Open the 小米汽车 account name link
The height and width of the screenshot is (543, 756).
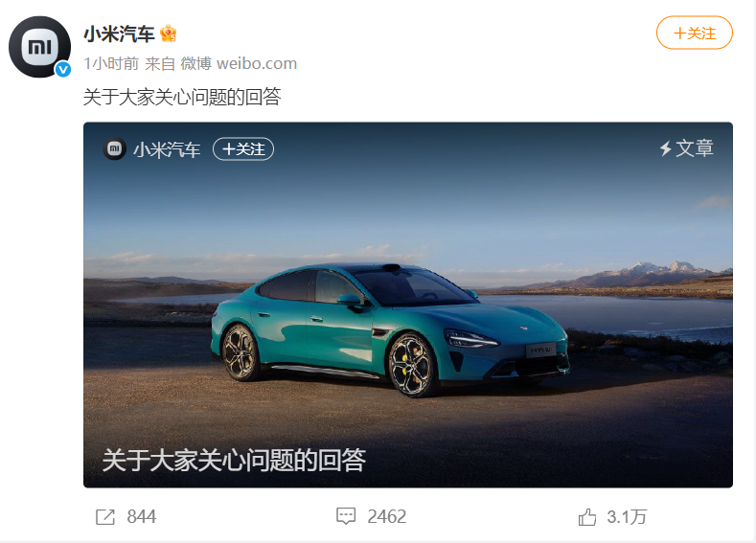click(x=119, y=34)
